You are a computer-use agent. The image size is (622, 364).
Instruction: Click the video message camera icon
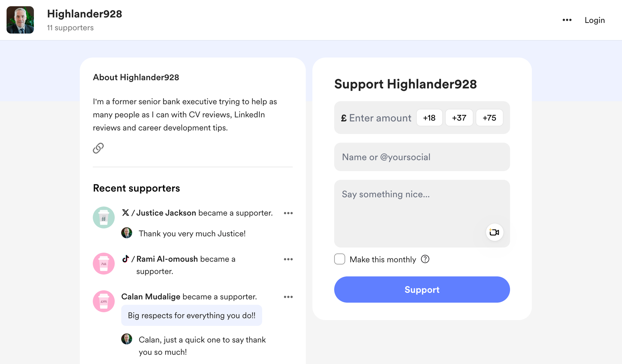(x=494, y=232)
